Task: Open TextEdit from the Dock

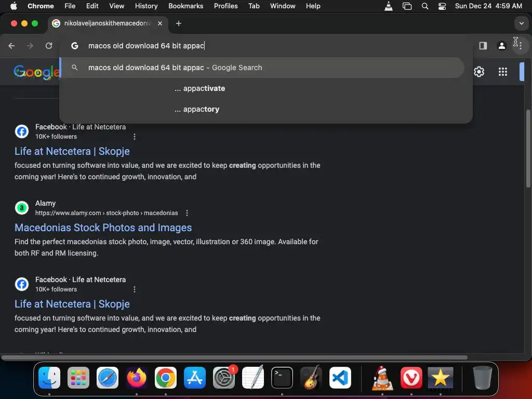Action: point(253,378)
